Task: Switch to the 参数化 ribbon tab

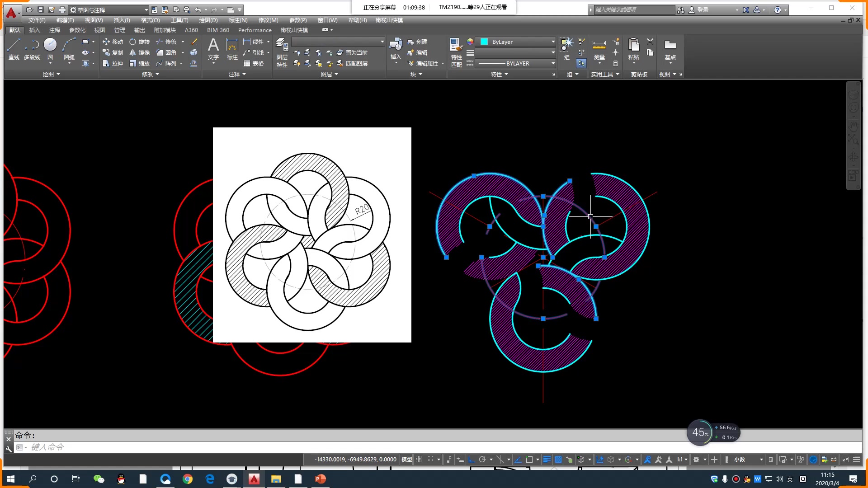Action: (x=77, y=30)
